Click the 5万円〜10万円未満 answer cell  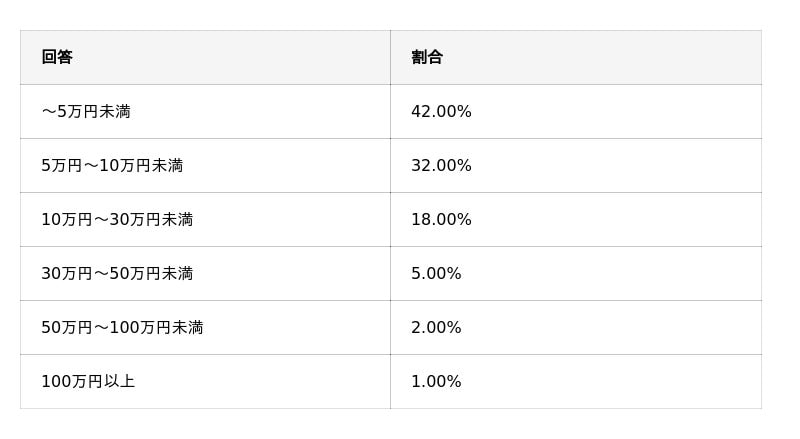[112, 166]
